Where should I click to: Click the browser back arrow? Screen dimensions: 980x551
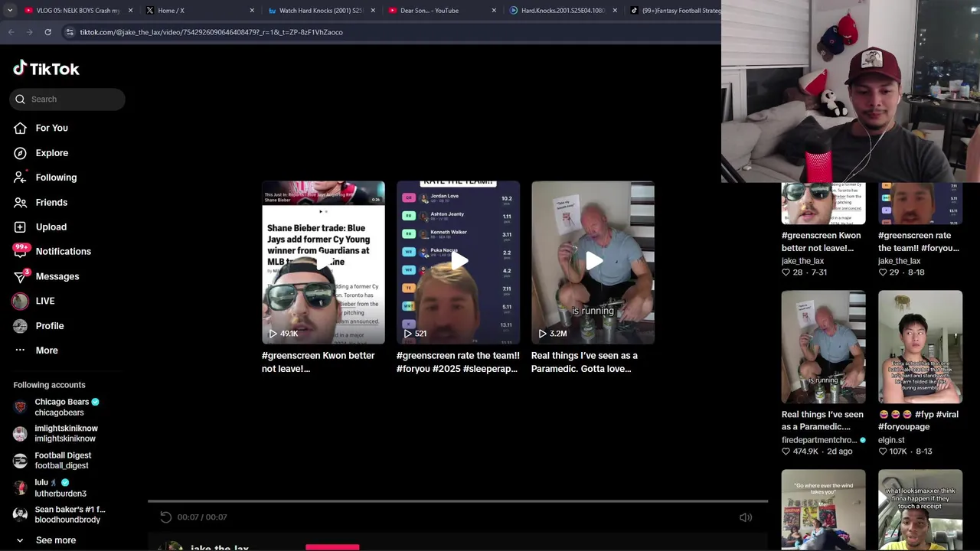click(11, 32)
